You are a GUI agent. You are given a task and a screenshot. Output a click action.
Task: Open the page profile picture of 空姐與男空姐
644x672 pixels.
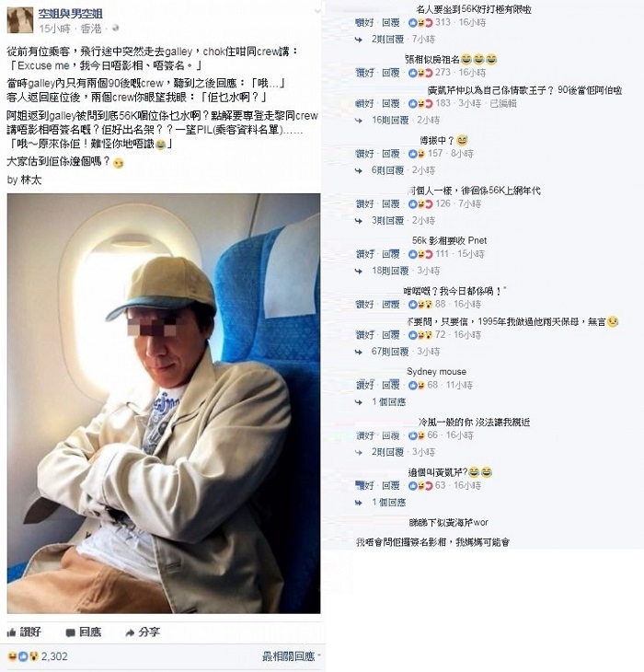[x=20, y=20]
